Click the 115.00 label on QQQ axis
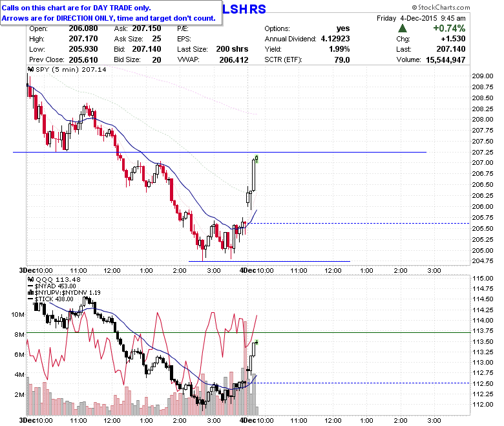This screenshot has width=504, height=426. [x=482, y=278]
